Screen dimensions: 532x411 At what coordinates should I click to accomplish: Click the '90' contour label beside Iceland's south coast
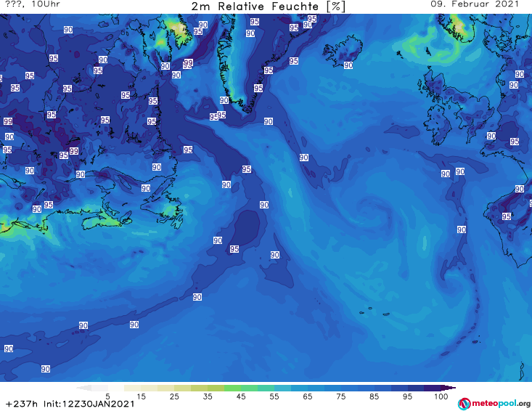tap(348, 65)
